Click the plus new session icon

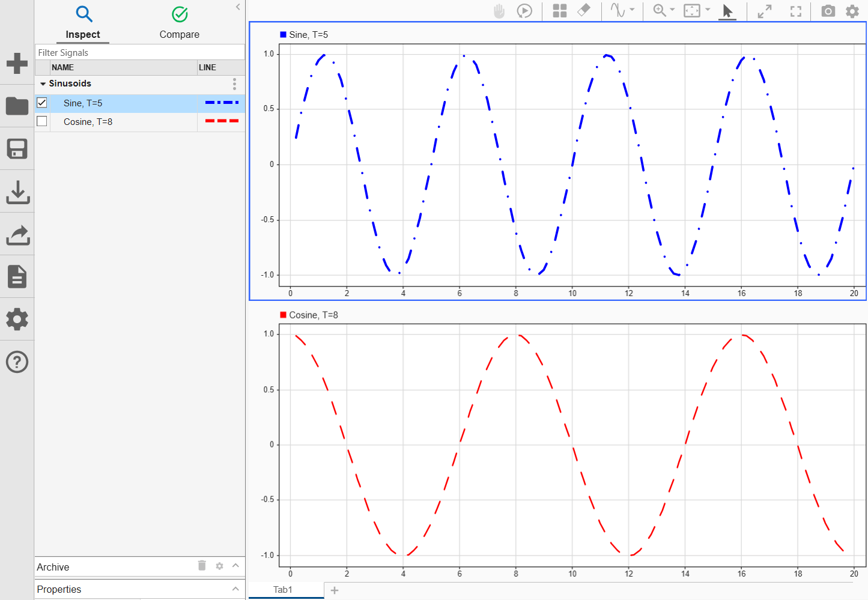(x=17, y=63)
